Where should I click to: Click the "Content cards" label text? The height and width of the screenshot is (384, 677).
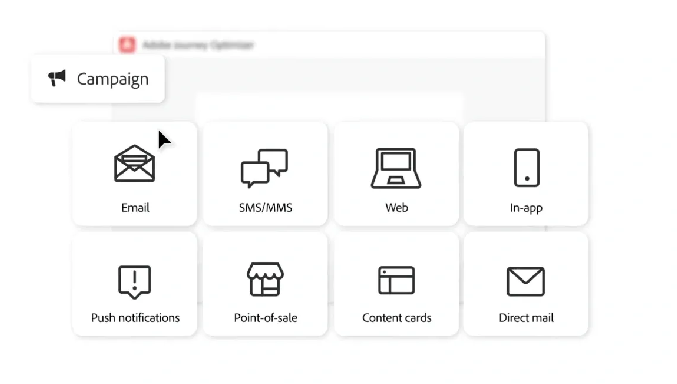[397, 318]
